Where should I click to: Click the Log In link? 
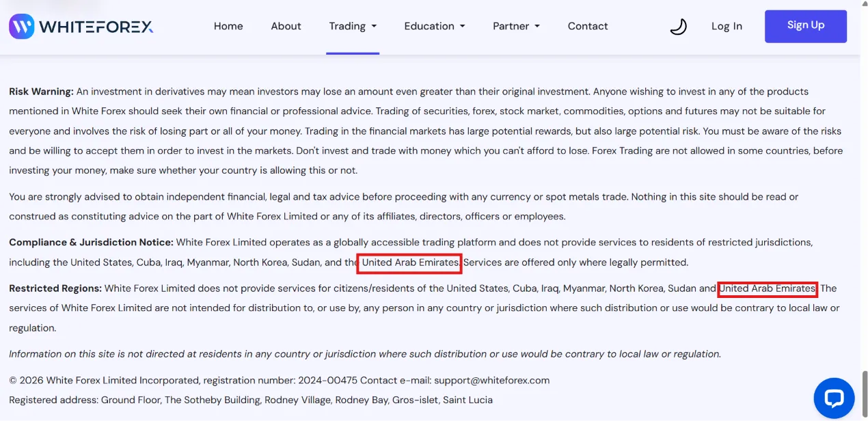tap(727, 26)
